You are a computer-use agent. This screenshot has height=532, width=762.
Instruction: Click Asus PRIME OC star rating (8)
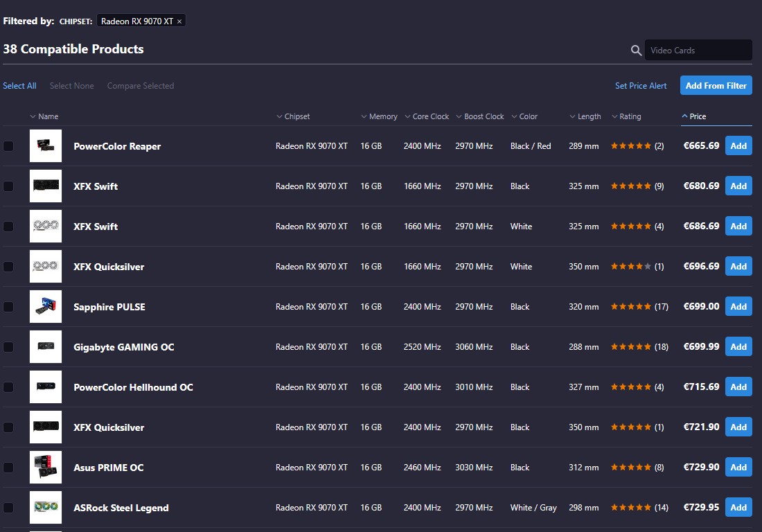(637, 468)
